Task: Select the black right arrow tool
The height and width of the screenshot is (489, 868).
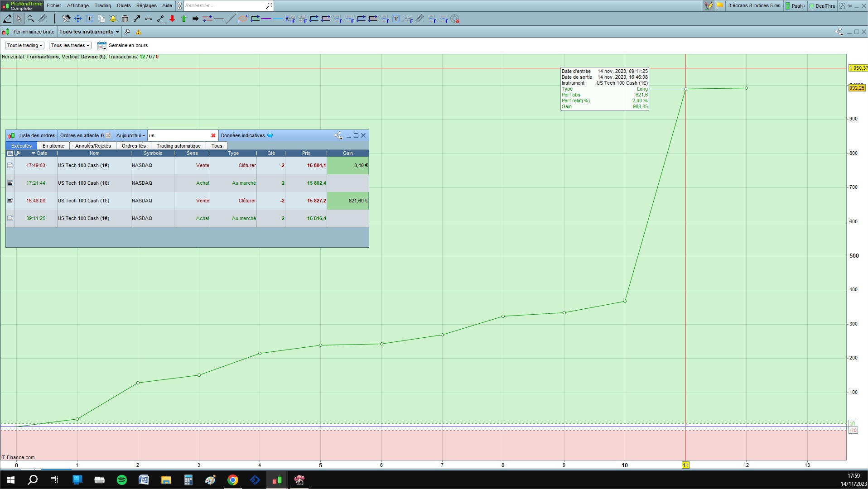Action: pyautogui.click(x=196, y=19)
